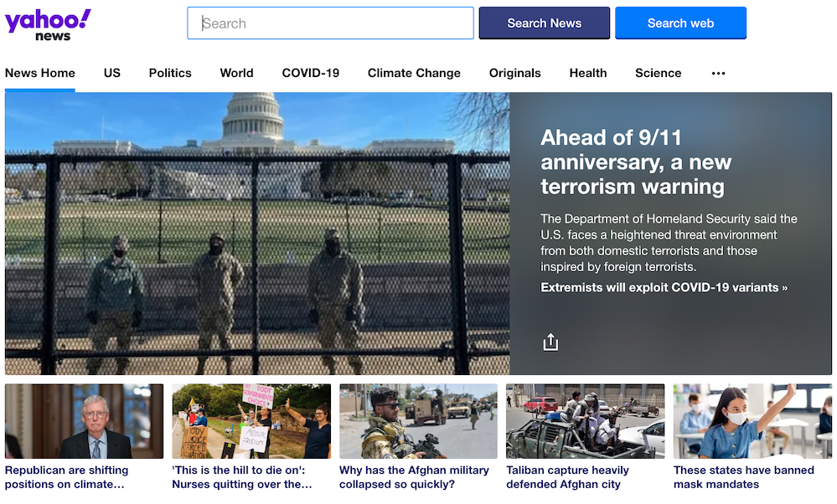Open the Climate Change section

pyautogui.click(x=414, y=74)
